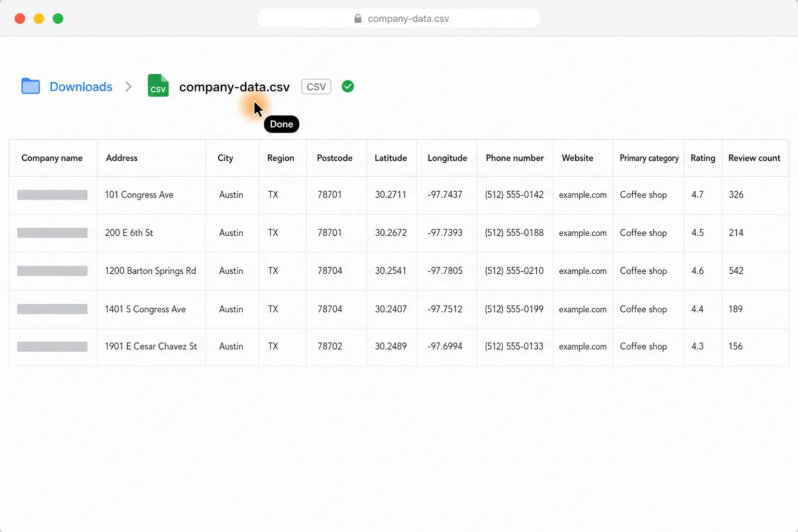
Task: Click Coffee shop in the 1200 Barton Springs row
Action: (643, 271)
